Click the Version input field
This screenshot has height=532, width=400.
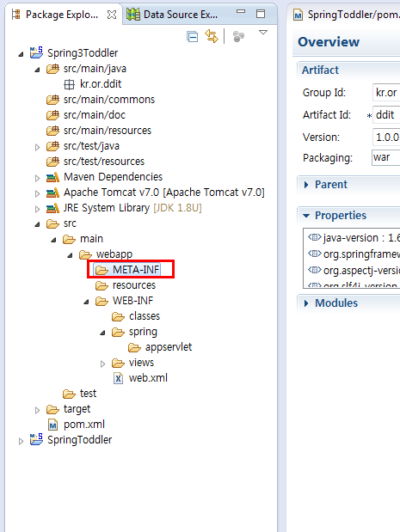coord(386,137)
